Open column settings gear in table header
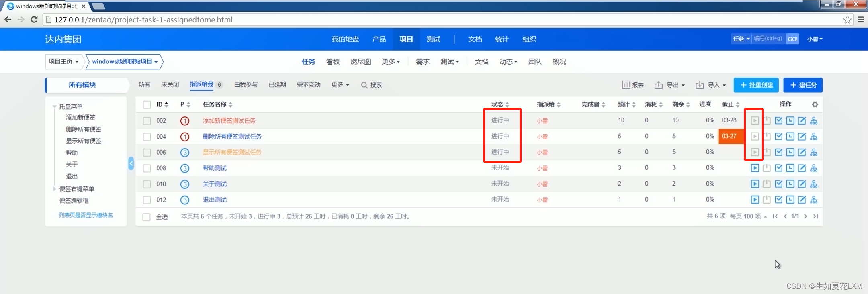The image size is (868, 294). pos(815,104)
